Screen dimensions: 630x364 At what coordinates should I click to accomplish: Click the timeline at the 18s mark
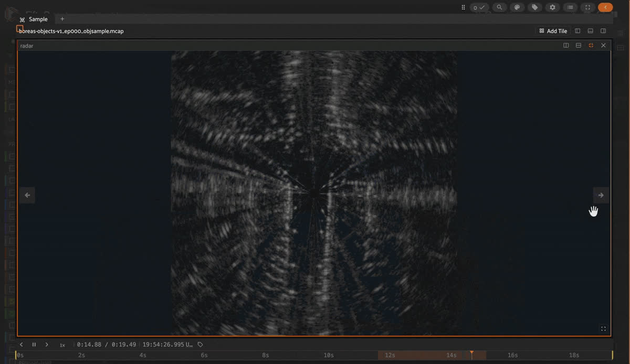pyautogui.click(x=574, y=355)
